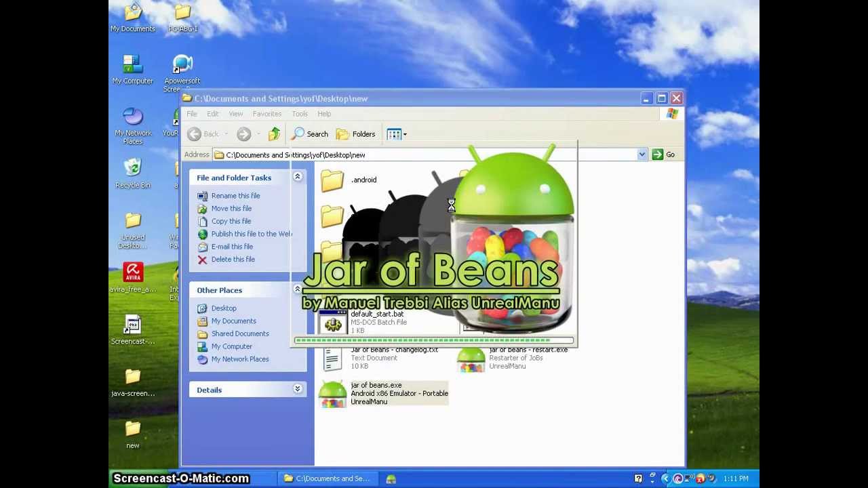Click the Up folder toolbar icon

coord(274,134)
